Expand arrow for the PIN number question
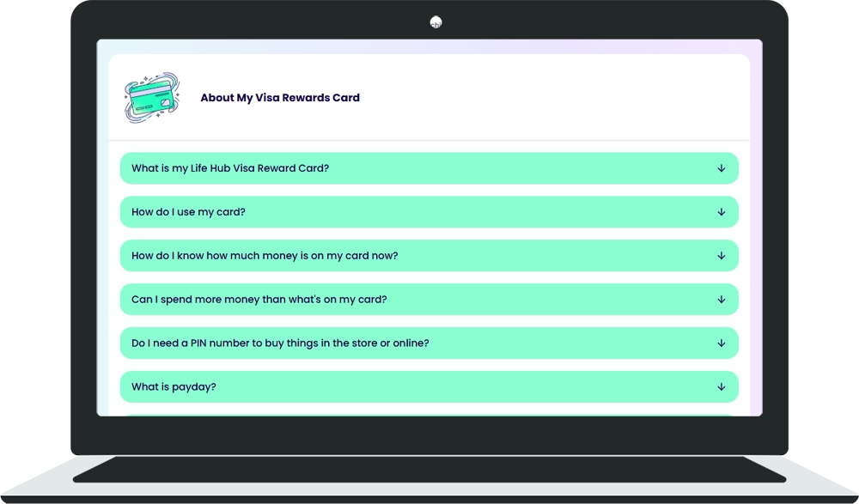This screenshot has width=859, height=504. (x=722, y=343)
